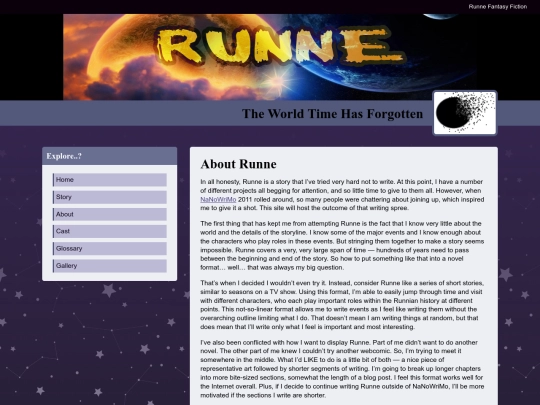This screenshot has width=540, height=405.
Task: Click paragraph starting 'That's when I decided'
Action: pos(342,305)
